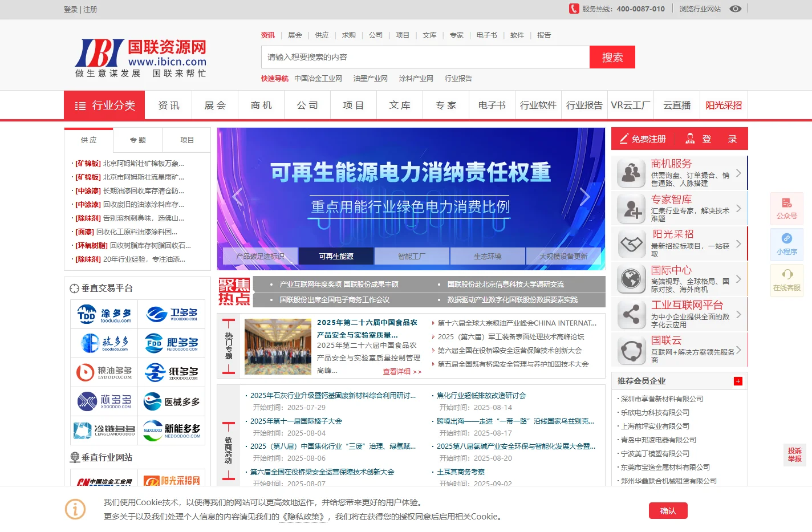Open the 专家智库 add-person icon
812x532 pixels.
[x=631, y=209]
